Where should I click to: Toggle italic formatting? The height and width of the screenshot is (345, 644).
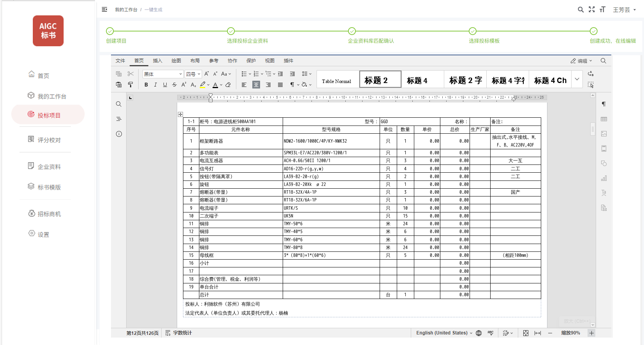pos(155,85)
